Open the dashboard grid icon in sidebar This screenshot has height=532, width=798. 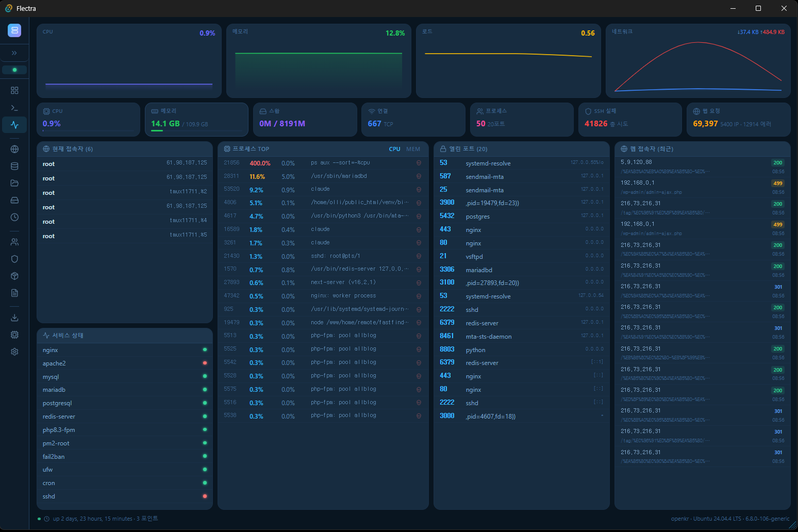[x=14, y=90]
